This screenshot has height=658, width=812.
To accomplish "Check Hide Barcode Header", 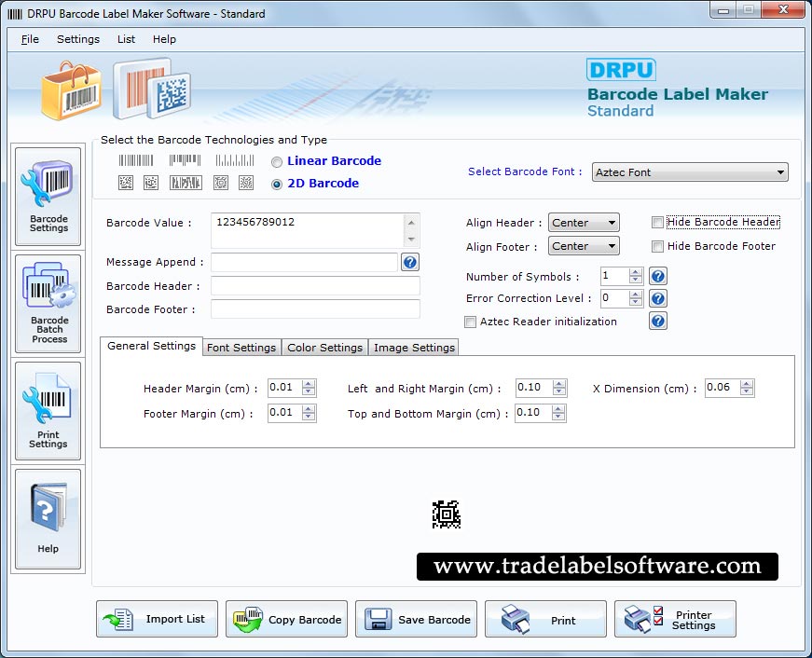I will [x=657, y=223].
